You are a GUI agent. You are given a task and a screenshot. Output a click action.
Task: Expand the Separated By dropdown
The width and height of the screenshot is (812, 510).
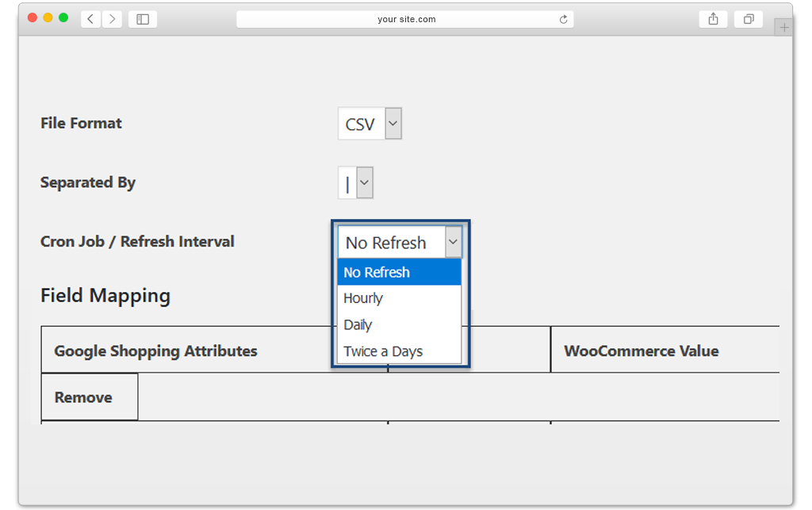tap(356, 182)
